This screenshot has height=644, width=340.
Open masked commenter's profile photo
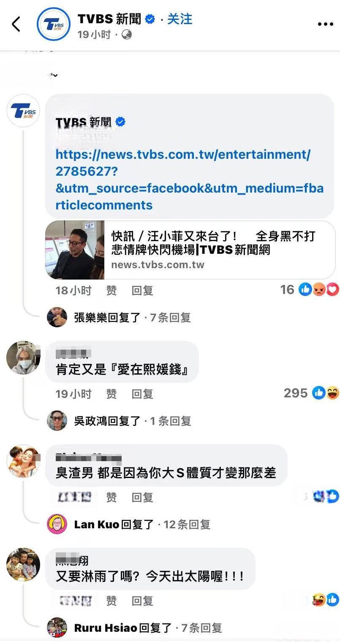click(24, 358)
